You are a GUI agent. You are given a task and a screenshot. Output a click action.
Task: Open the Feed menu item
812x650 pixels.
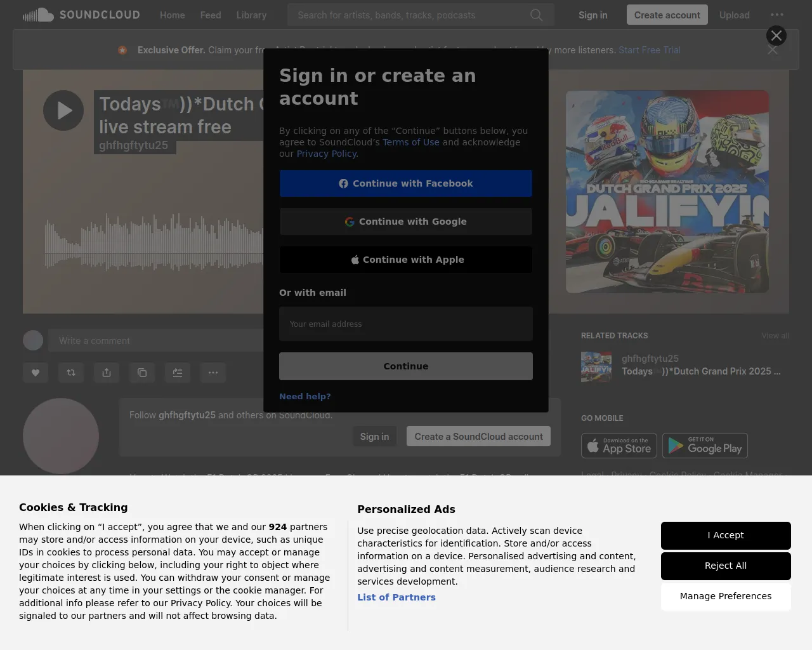(x=211, y=15)
